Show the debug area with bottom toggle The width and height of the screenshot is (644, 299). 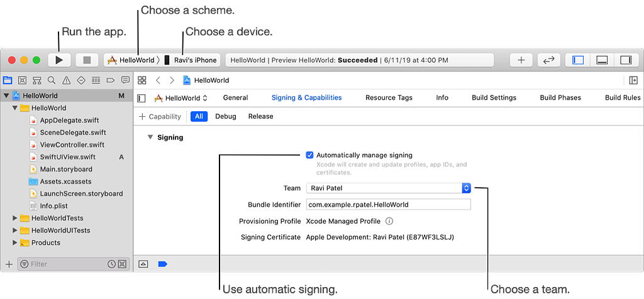[143, 264]
